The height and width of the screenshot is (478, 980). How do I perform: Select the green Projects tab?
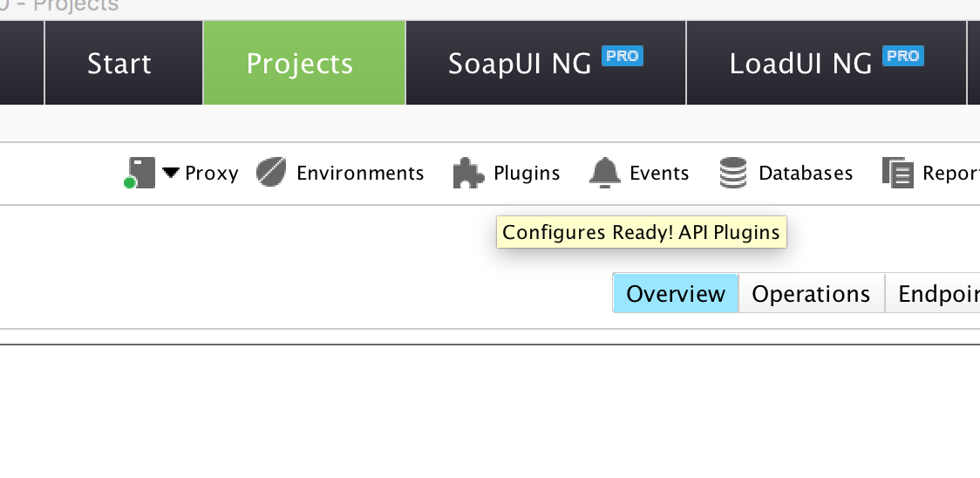[x=300, y=64]
